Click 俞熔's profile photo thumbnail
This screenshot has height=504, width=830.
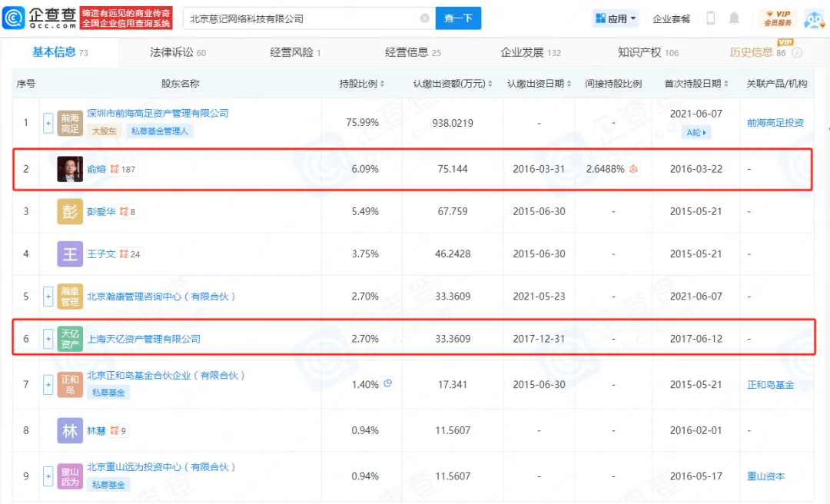coord(70,169)
